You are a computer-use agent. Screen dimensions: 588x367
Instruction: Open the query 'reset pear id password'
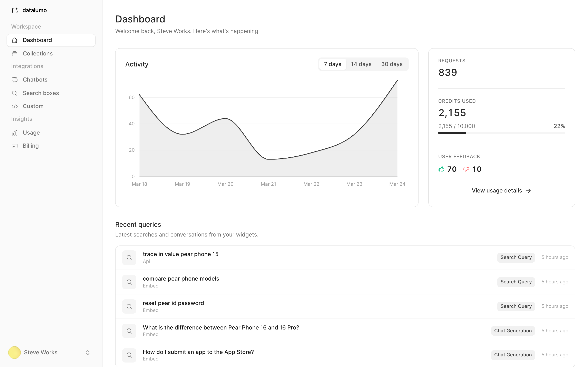click(173, 303)
